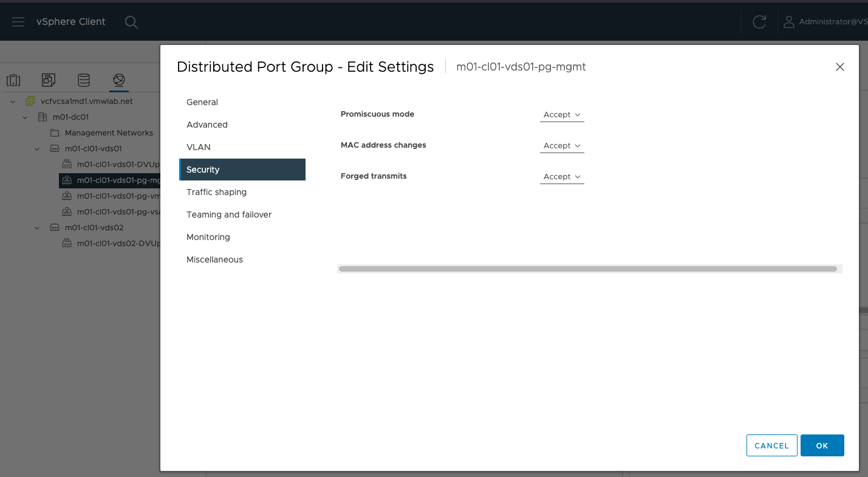This screenshot has width=868, height=477.
Task: Click the m01-cl01-vds02 switch icon
Action: pyautogui.click(x=54, y=228)
